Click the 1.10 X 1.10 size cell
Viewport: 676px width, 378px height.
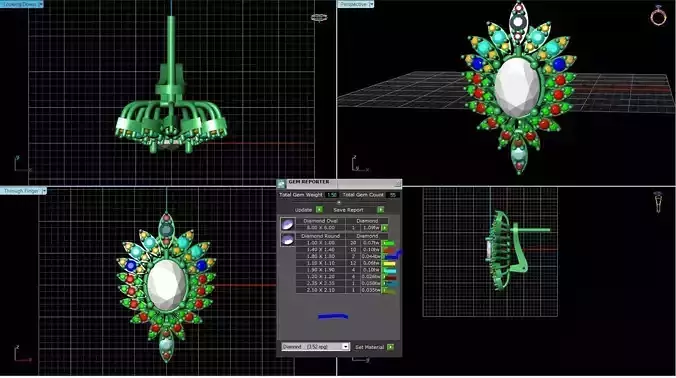320,263
